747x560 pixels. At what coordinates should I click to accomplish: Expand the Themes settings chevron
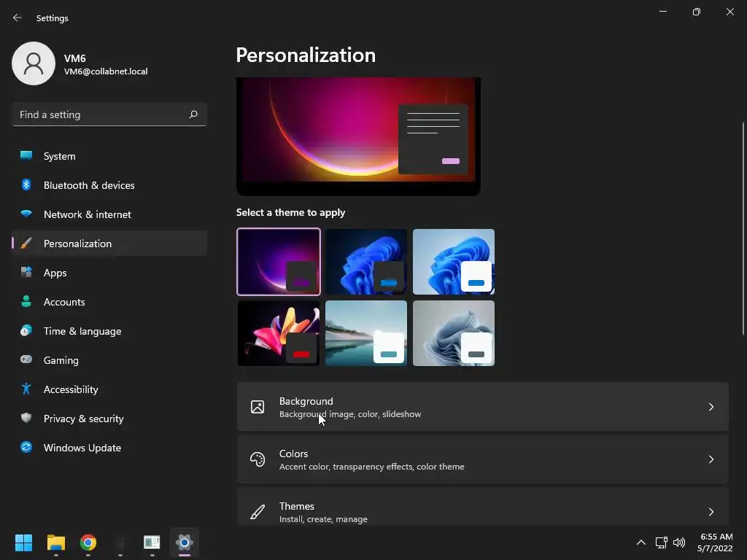[x=711, y=512]
